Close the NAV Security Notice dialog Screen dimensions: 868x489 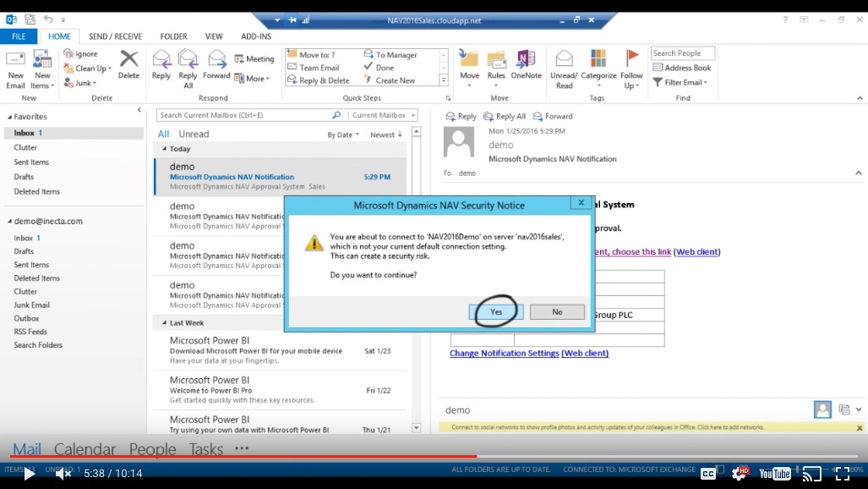pyautogui.click(x=581, y=203)
